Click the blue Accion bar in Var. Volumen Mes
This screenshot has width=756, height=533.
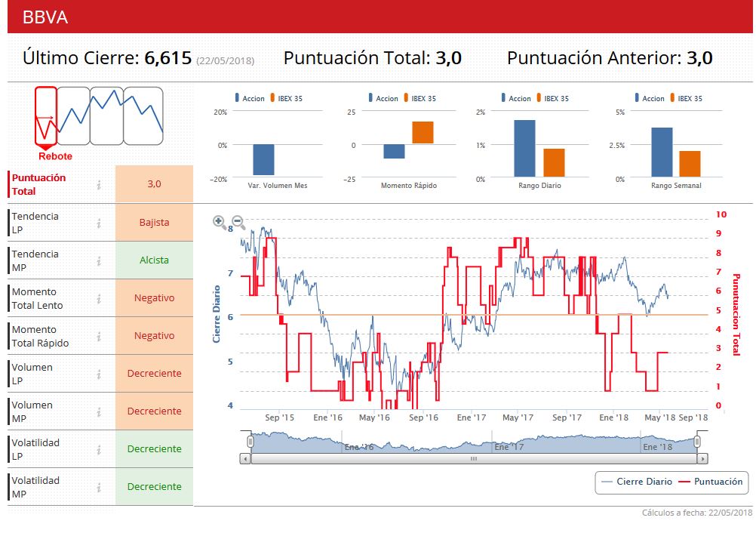coord(263,159)
